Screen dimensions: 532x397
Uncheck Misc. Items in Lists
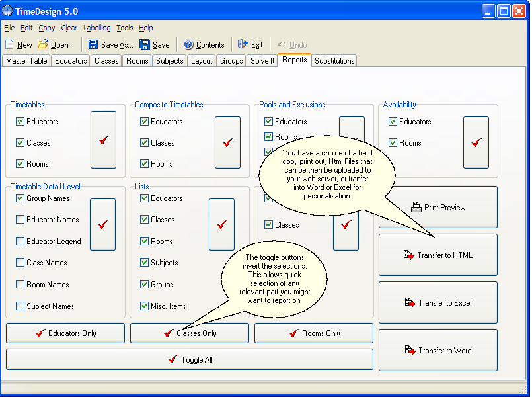coord(144,306)
